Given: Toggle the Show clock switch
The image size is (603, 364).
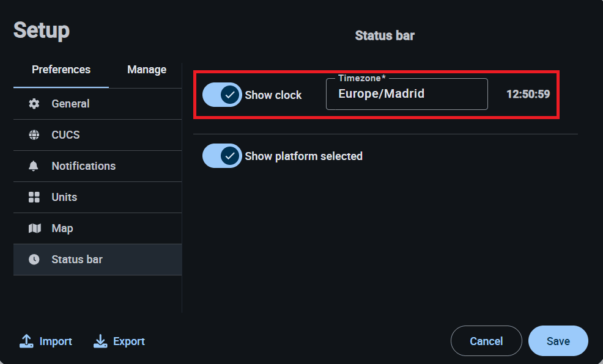Looking at the screenshot, I should [x=222, y=95].
